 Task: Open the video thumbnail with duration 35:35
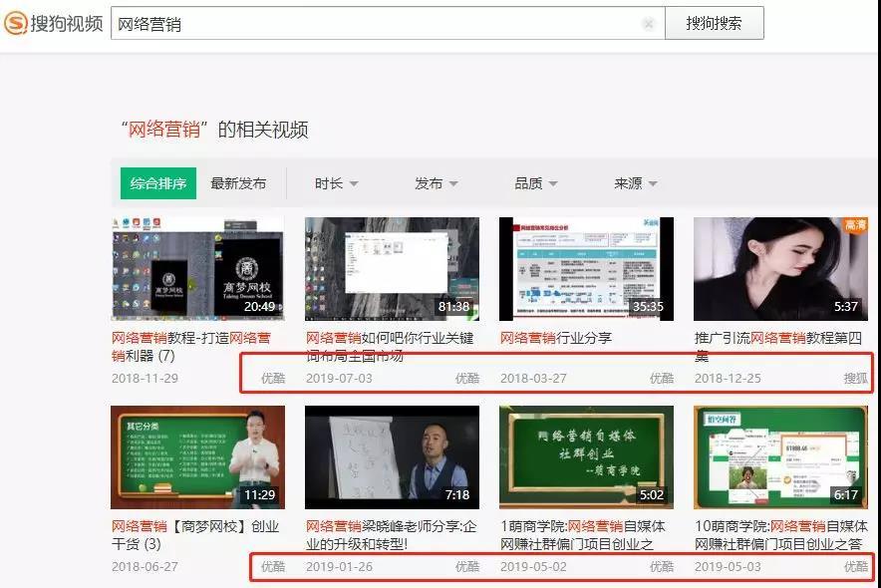586,269
